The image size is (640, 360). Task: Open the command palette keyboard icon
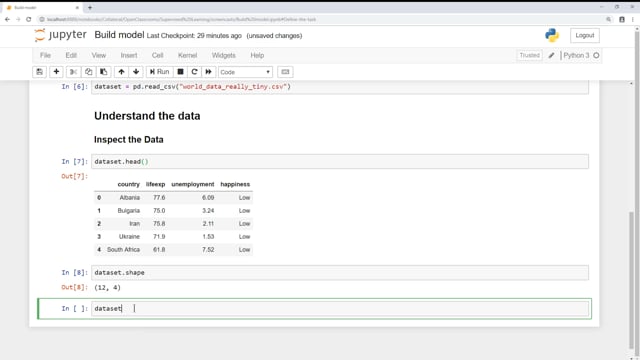tap(285, 72)
